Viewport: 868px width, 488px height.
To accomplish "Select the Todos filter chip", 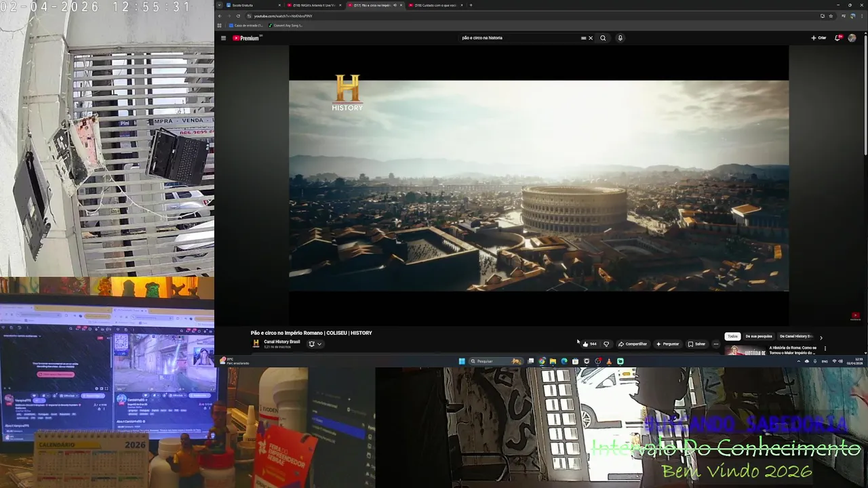I will coord(732,336).
